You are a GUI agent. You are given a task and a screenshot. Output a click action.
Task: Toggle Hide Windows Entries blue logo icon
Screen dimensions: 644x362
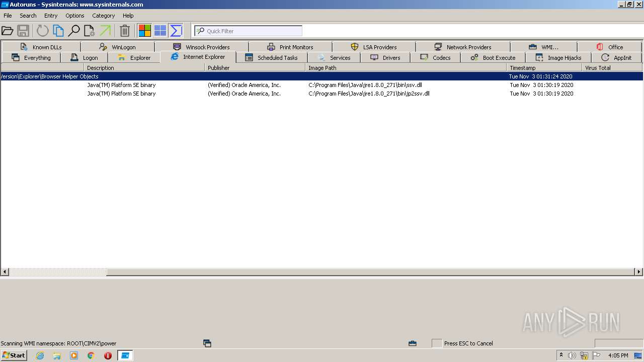[160, 31]
